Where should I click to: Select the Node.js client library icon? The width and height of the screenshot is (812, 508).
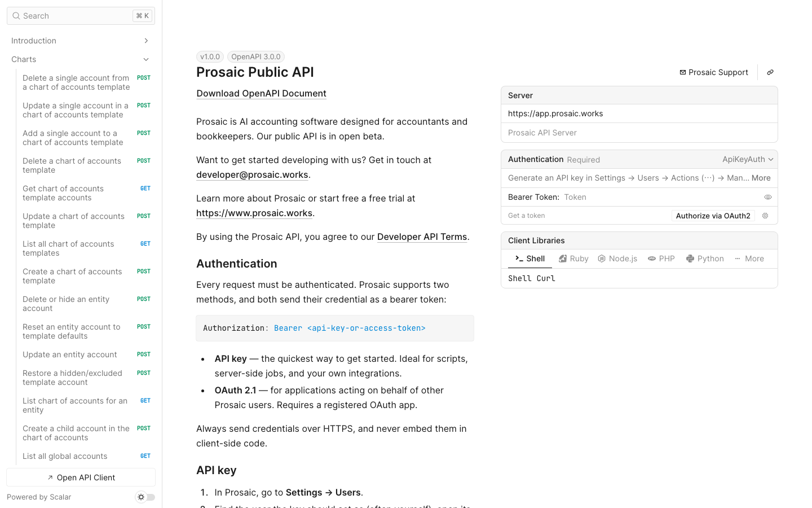(x=602, y=259)
